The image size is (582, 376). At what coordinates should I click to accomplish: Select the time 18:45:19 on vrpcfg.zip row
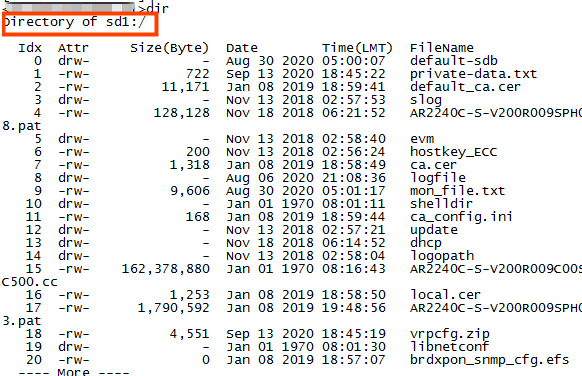coord(354,334)
